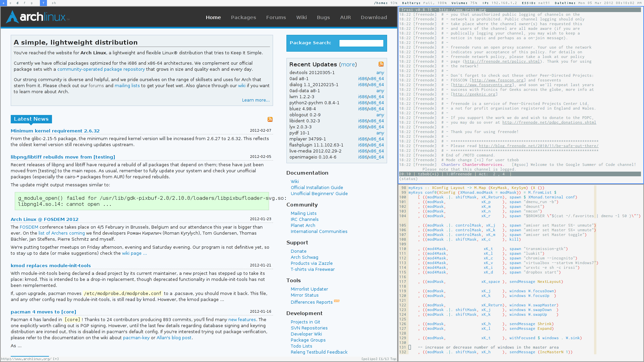Open Wiki link under Documentation

click(x=295, y=182)
